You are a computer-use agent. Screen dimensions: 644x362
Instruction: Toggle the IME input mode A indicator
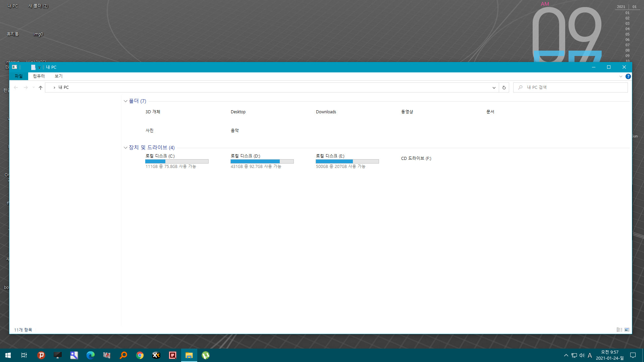pyautogui.click(x=590, y=355)
